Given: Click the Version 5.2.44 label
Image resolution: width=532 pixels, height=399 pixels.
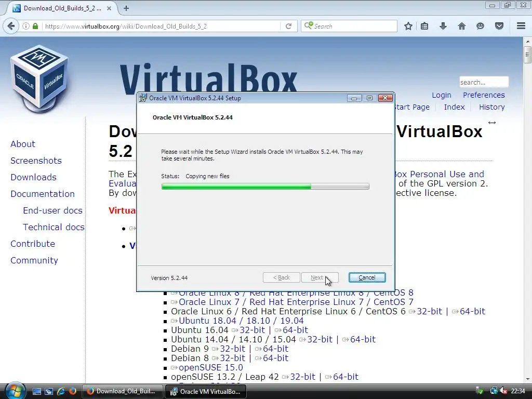Looking at the screenshot, I should click(x=169, y=278).
